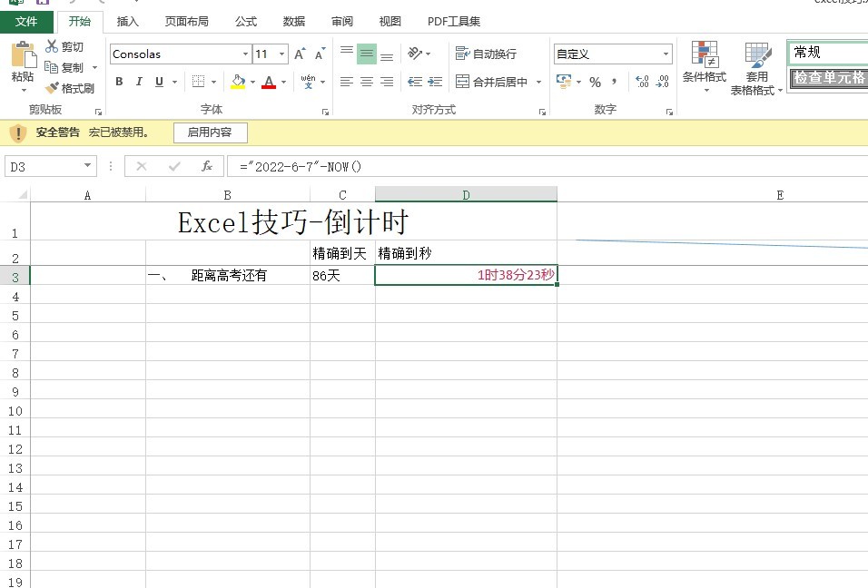Expand font color dropdown arrow
The image size is (868, 588).
[x=284, y=82]
